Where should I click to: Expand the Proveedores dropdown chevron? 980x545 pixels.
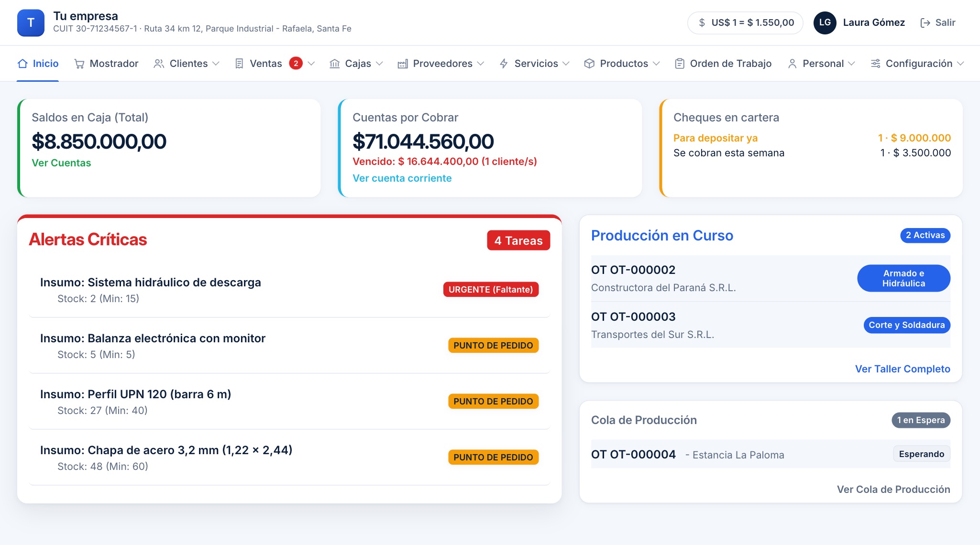pyautogui.click(x=481, y=64)
